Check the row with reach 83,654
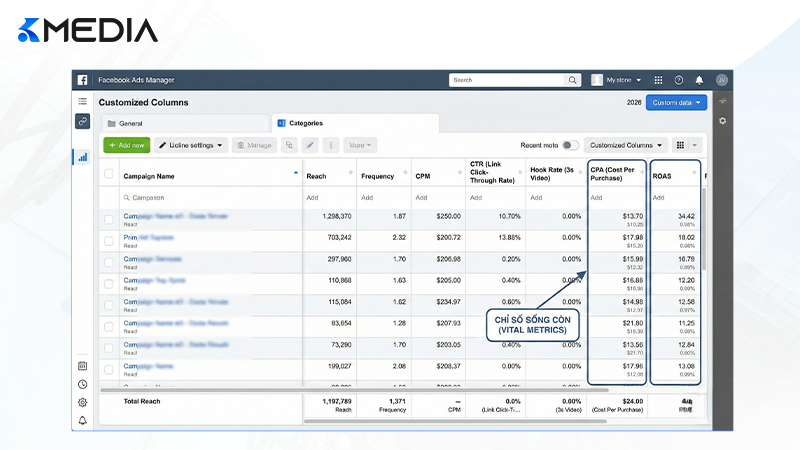 coord(109,327)
